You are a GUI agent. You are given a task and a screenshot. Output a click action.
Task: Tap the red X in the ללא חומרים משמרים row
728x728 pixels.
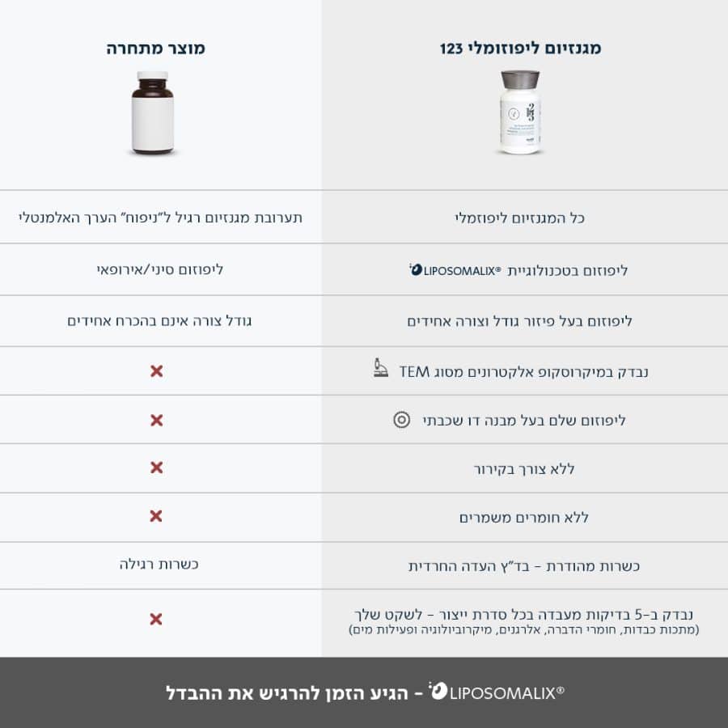tap(157, 516)
